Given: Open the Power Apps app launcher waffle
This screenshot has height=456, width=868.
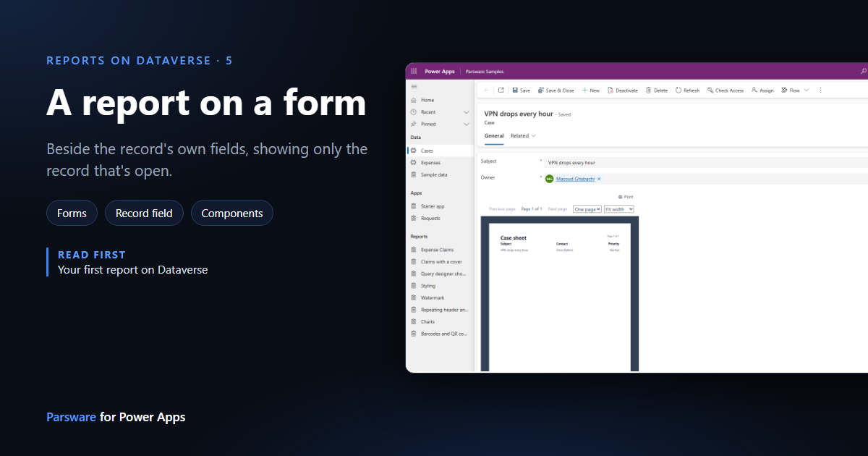Looking at the screenshot, I should pyautogui.click(x=414, y=72).
